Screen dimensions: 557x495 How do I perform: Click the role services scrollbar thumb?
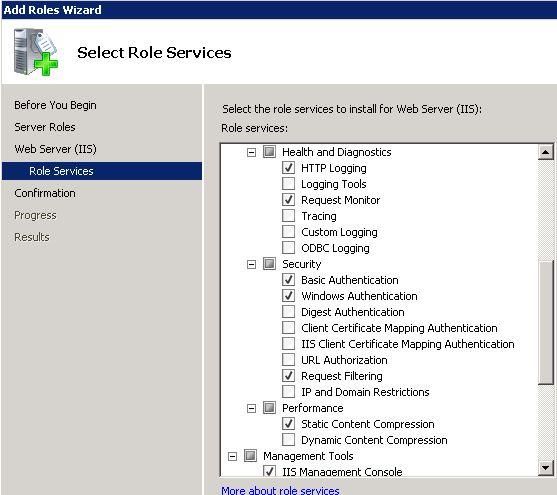(x=546, y=322)
